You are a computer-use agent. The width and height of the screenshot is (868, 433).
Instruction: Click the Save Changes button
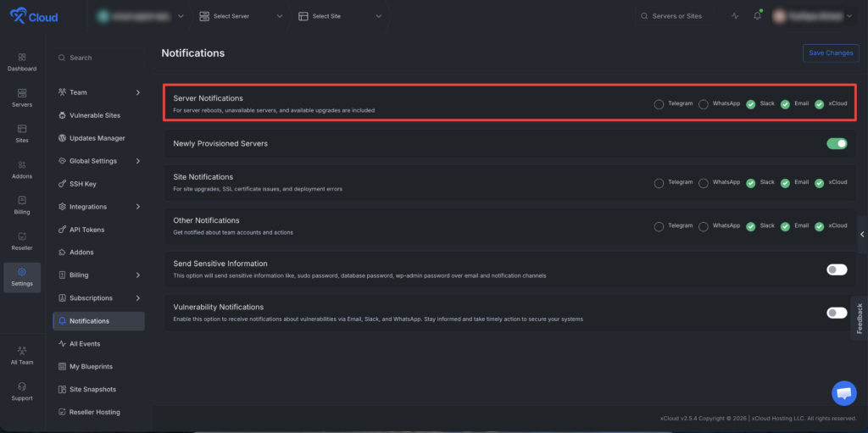pos(831,53)
